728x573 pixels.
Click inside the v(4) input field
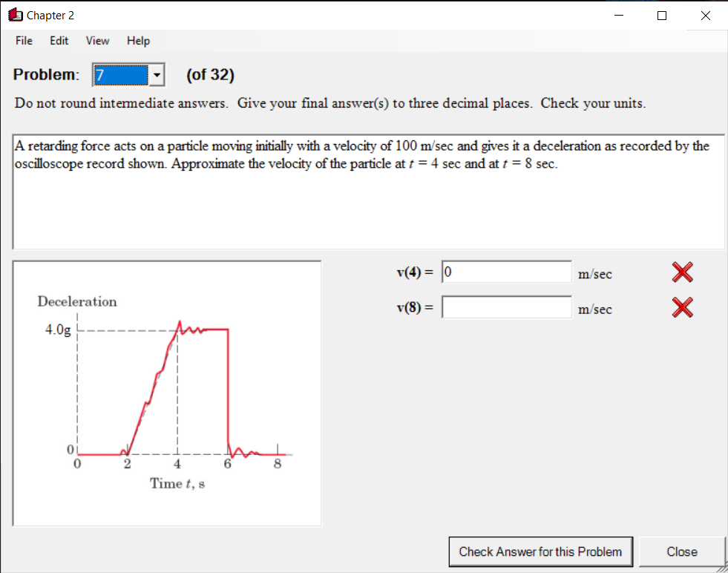pyautogui.click(x=507, y=272)
